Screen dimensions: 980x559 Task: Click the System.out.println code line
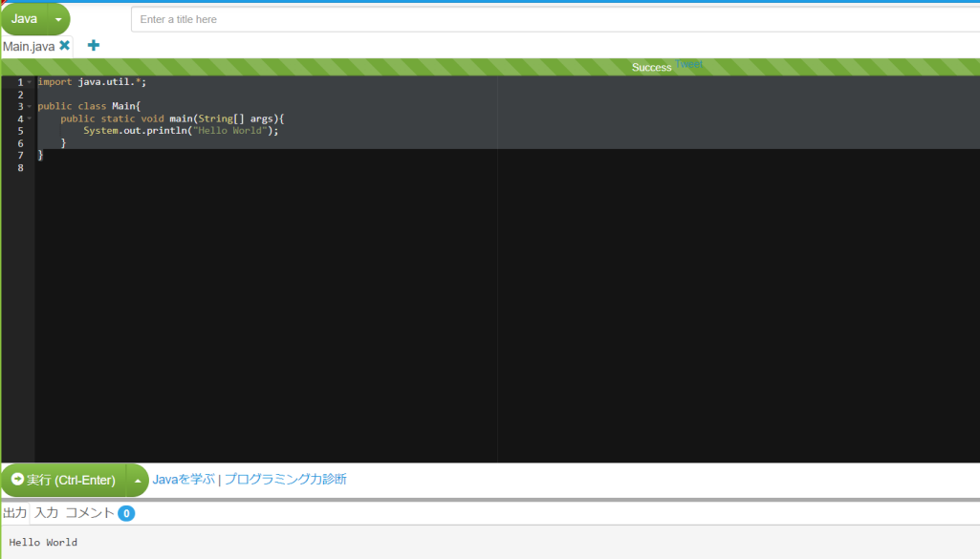click(182, 131)
